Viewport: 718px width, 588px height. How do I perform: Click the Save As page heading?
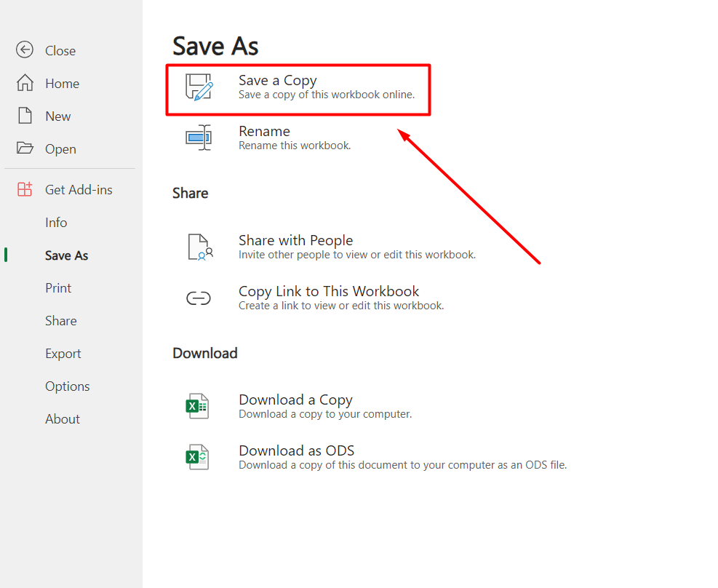[215, 46]
